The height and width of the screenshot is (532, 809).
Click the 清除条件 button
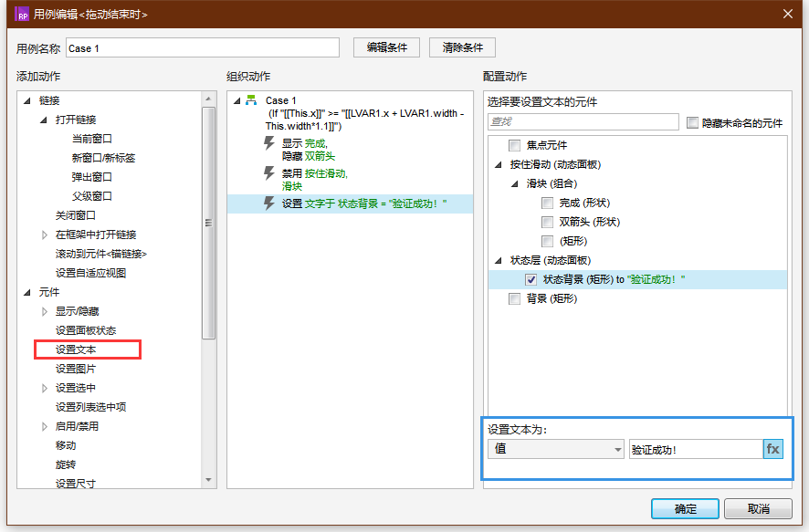(462, 47)
